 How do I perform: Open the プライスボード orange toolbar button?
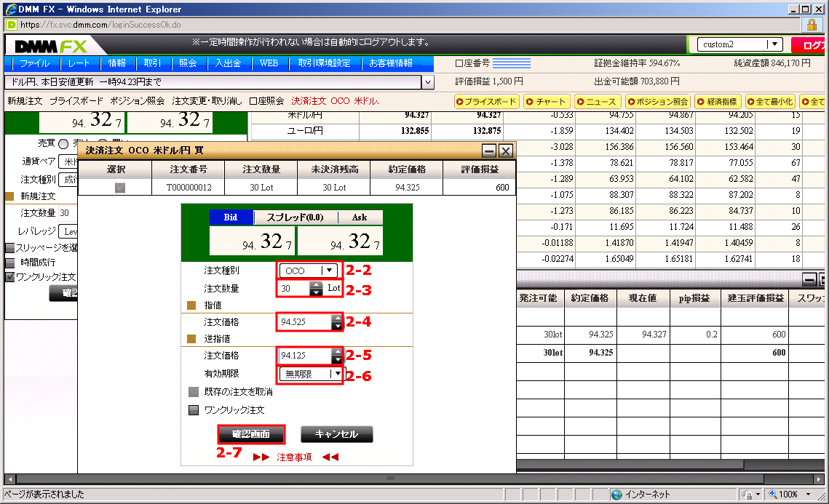[486, 101]
